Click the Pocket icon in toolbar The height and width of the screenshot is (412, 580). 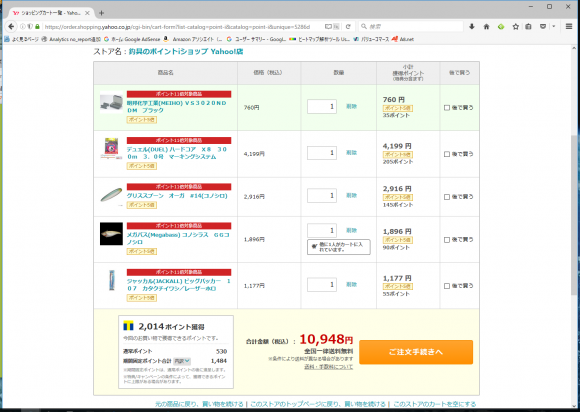click(x=543, y=27)
